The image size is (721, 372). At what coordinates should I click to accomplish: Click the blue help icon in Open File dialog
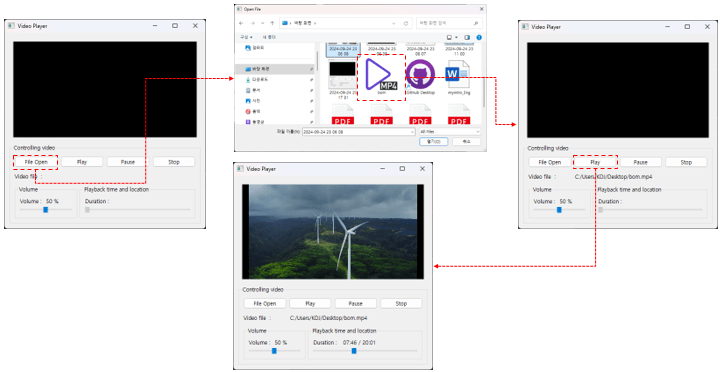coord(479,37)
